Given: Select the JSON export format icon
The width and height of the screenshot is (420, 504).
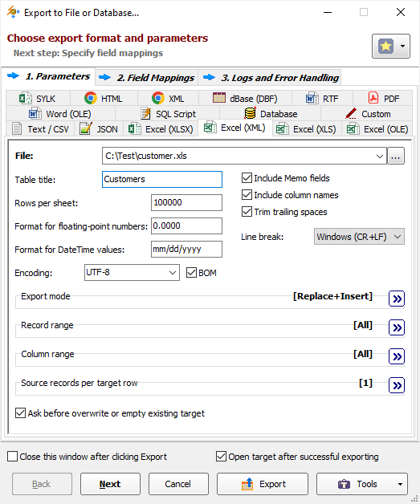Looking at the screenshot, I should (x=86, y=128).
